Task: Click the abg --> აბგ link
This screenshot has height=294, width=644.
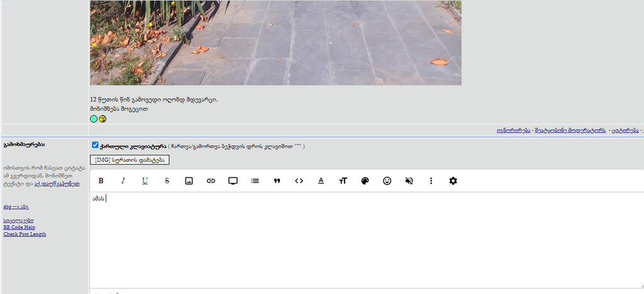Action: [16, 207]
